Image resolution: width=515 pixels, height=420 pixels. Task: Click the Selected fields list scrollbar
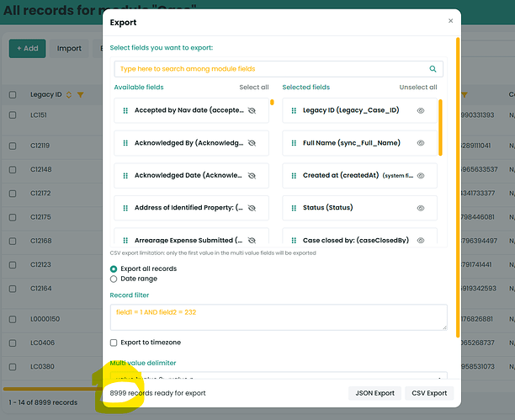[x=440, y=127]
